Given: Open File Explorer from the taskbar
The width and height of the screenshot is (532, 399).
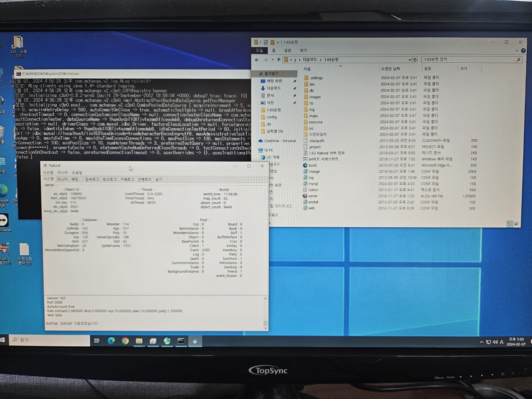Looking at the screenshot, I should click(139, 341).
